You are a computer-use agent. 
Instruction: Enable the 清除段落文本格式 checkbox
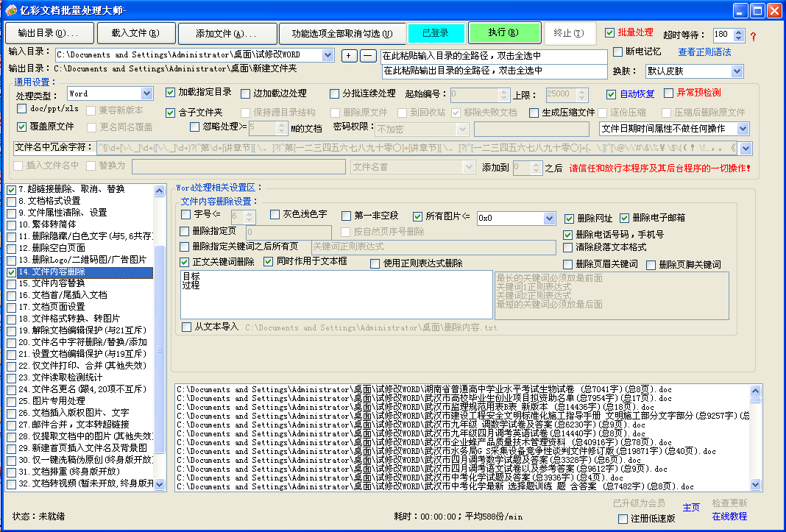[567, 248]
